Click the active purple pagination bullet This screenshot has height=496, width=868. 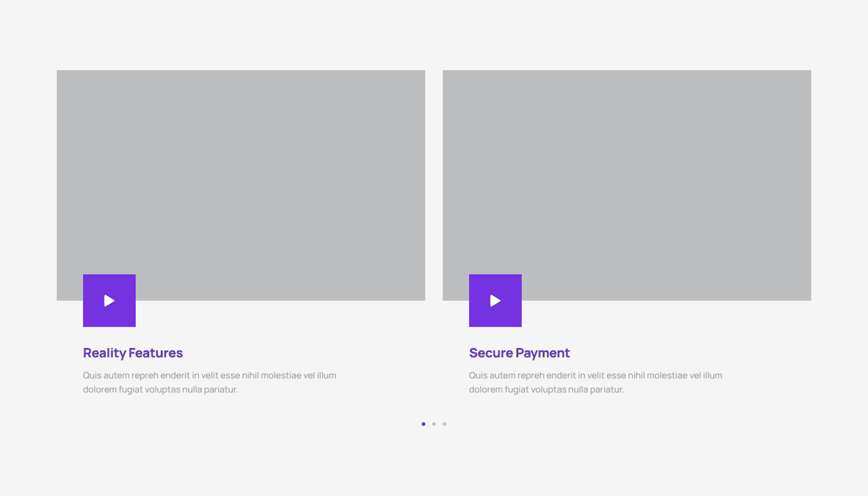(423, 424)
